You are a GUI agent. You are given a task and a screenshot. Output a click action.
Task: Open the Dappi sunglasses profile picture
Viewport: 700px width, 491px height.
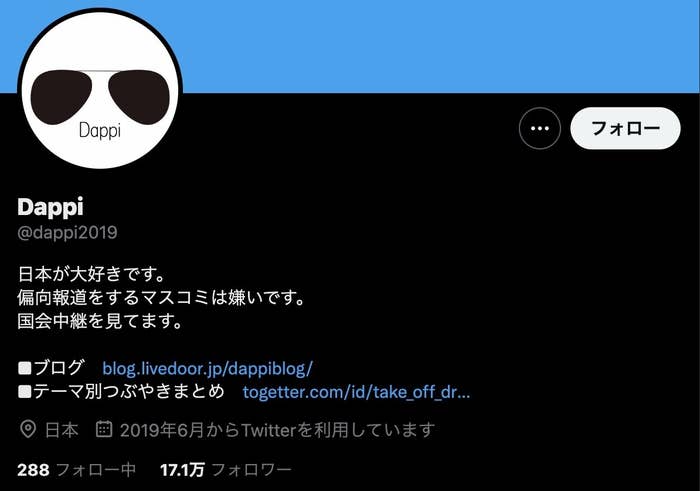point(100,88)
